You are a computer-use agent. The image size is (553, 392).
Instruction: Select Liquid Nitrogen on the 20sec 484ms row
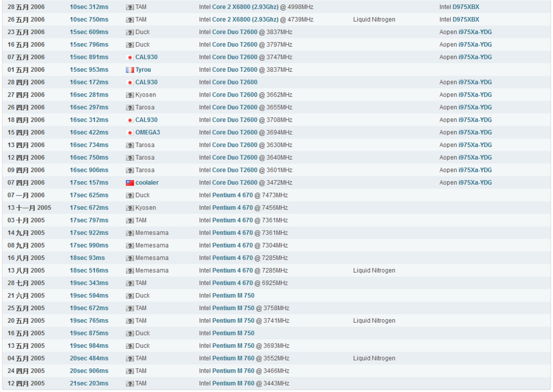pyautogui.click(x=374, y=358)
